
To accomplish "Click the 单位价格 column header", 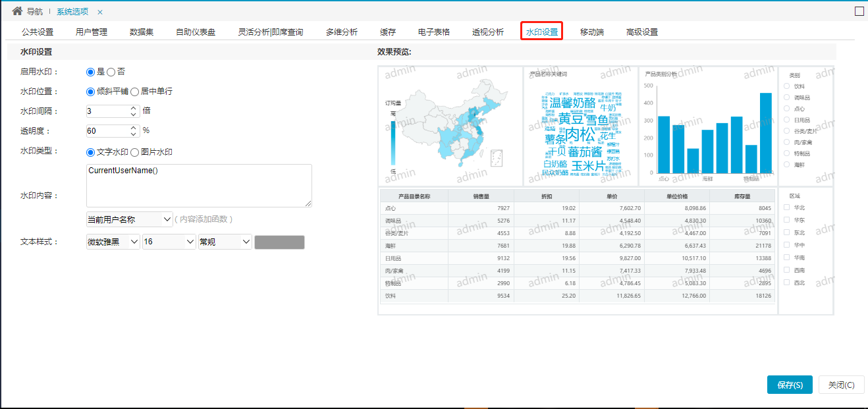I will 677,196.
